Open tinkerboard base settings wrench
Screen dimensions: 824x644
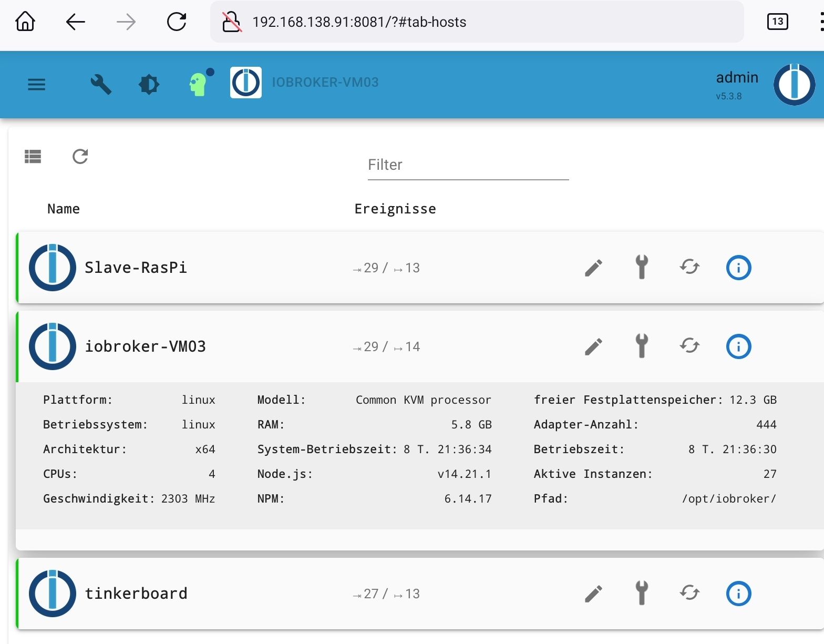[x=642, y=593]
